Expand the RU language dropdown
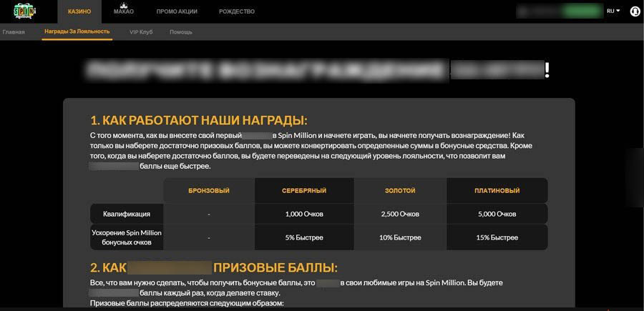 (x=613, y=11)
